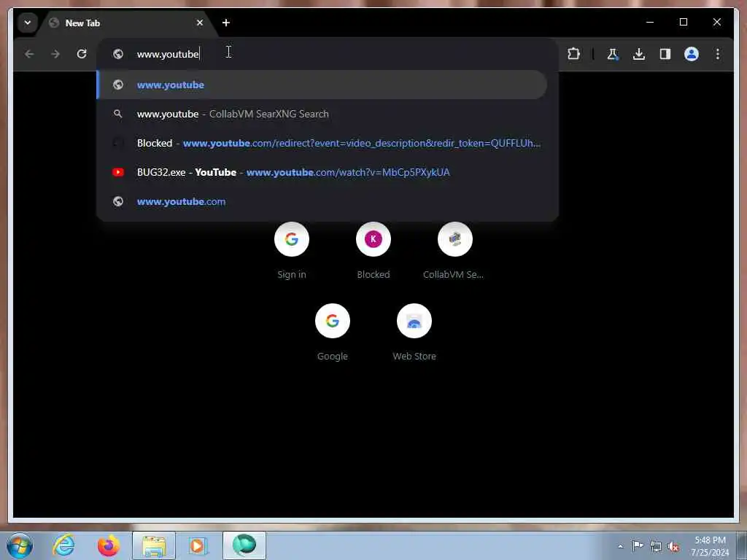Open Windows Media Player from taskbar
The height and width of the screenshot is (560, 747).
(x=197, y=545)
